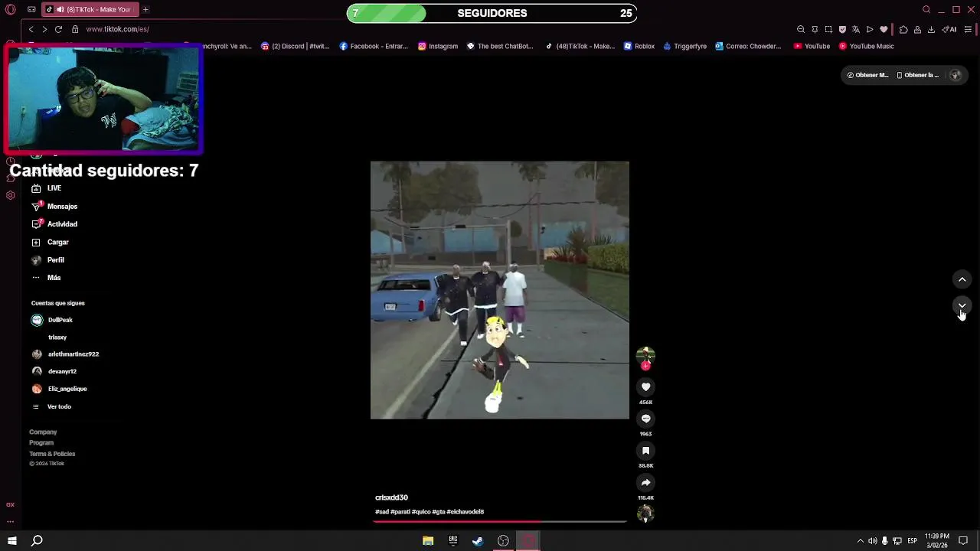Open the Opera GX menu logo

point(11,9)
